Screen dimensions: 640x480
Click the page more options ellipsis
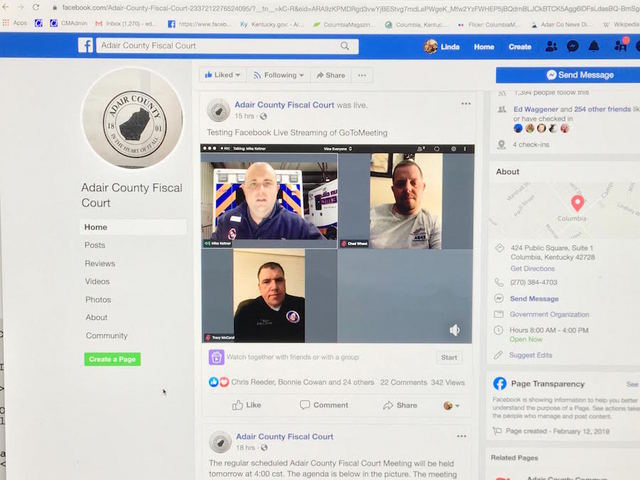tap(362, 75)
